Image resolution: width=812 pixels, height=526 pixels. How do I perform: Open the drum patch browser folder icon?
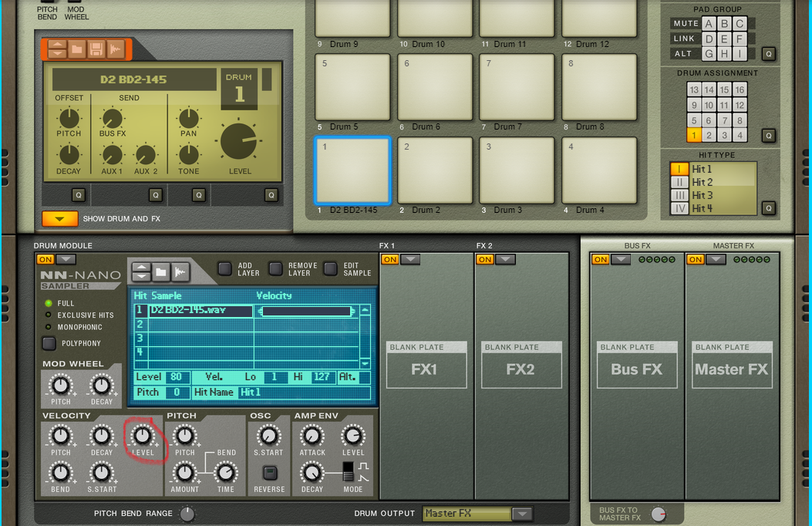(x=77, y=49)
